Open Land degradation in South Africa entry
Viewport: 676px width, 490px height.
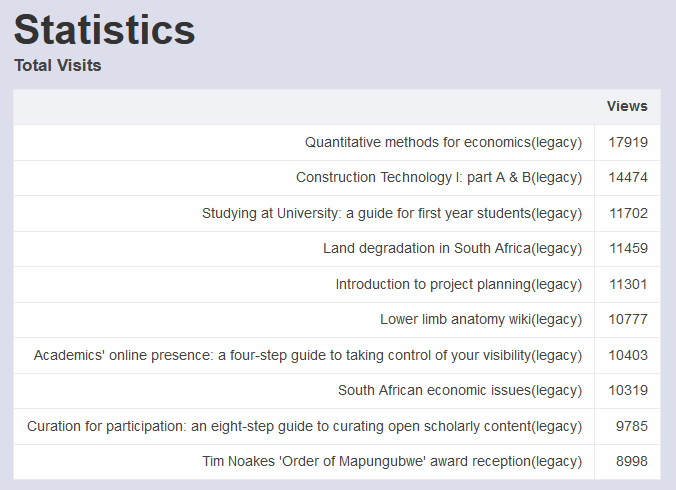[452, 249]
